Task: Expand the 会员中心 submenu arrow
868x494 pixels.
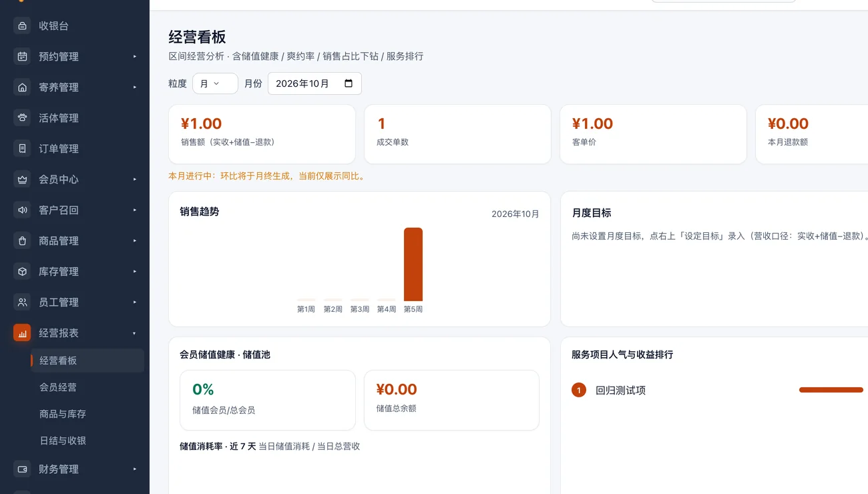Action: tap(135, 180)
